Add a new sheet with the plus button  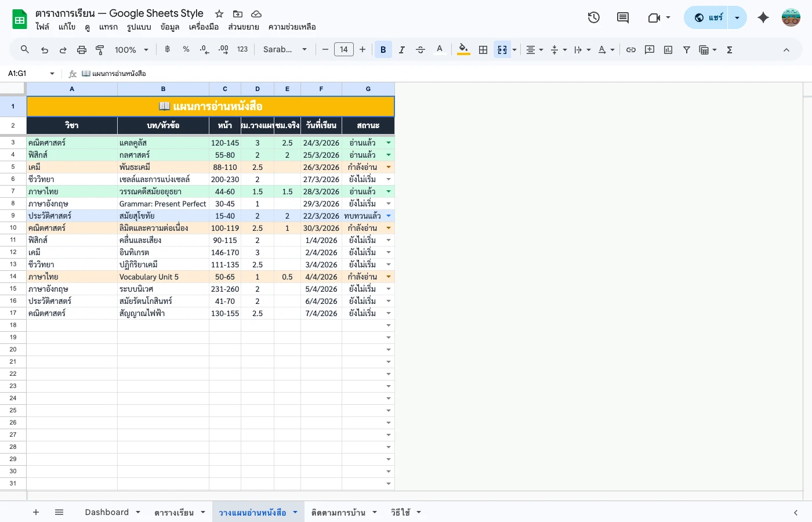[x=36, y=512]
